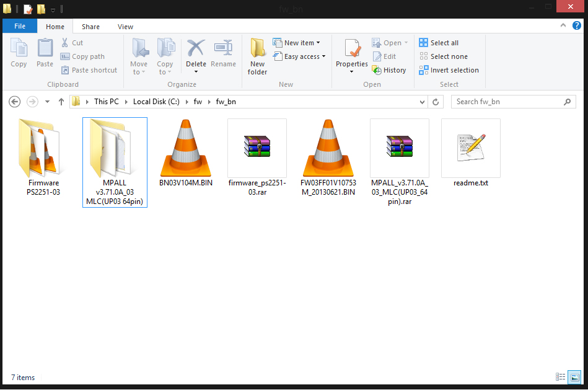Switch to details view in the status bar
This screenshot has height=390, width=588.
pyautogui.click(x=560, y=377)
